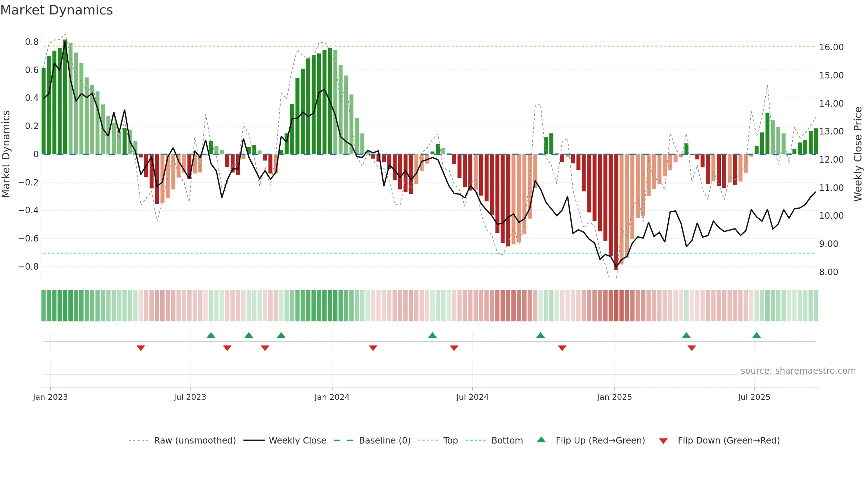Click the 10.00 right axis price label
868x488 pixels.
coord(831,216)
